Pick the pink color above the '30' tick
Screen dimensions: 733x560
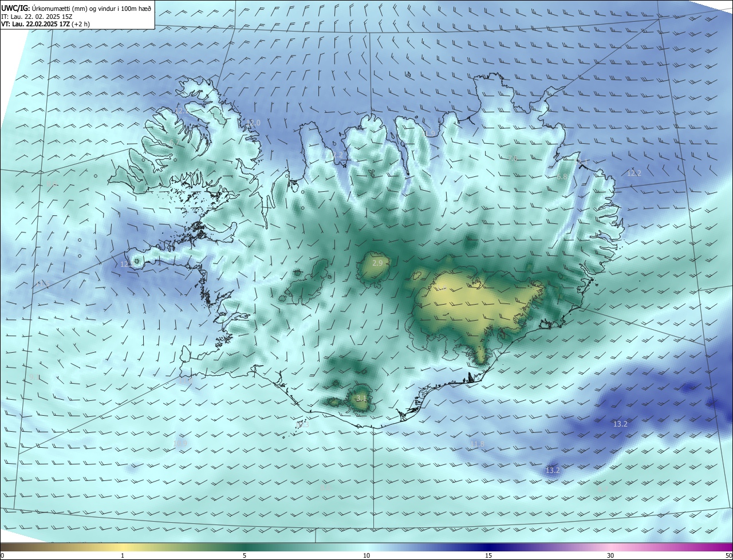[610, 547]
